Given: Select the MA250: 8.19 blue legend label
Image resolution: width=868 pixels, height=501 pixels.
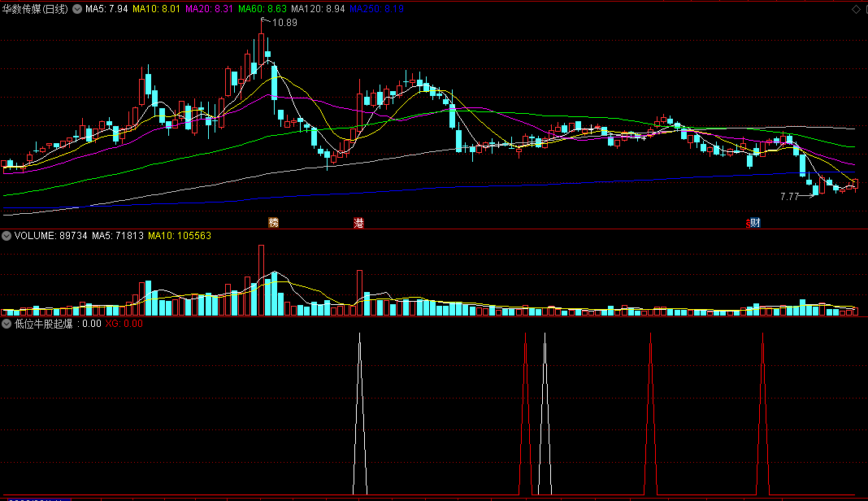Looking at the screenshot, I should click(x=376, y=9).
